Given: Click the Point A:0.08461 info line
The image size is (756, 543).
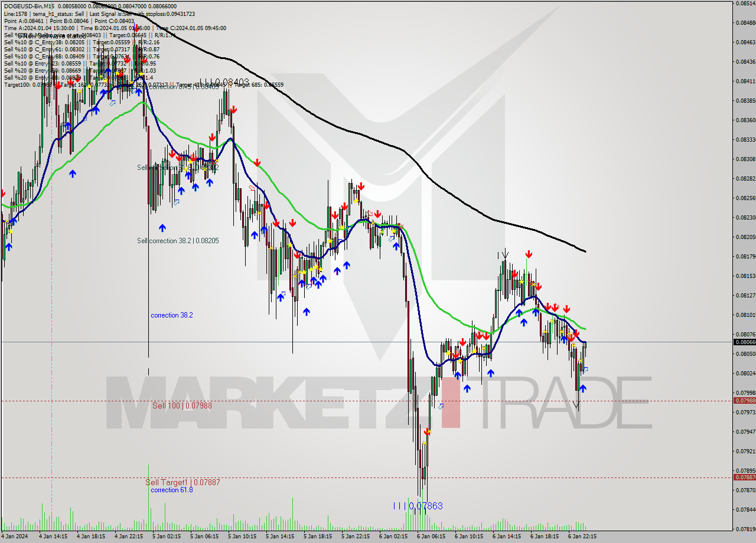Looking at the screenshot, I should coord(69,21).
